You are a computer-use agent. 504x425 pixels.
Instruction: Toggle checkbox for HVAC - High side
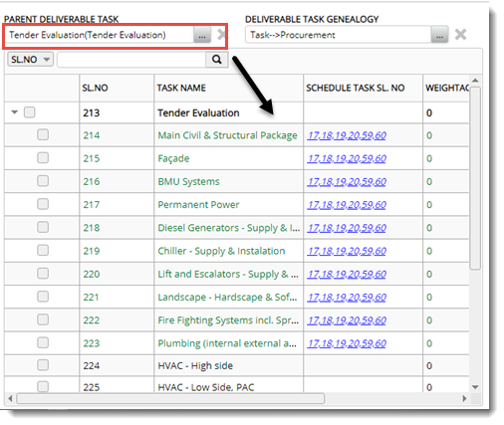coord(43,365)
